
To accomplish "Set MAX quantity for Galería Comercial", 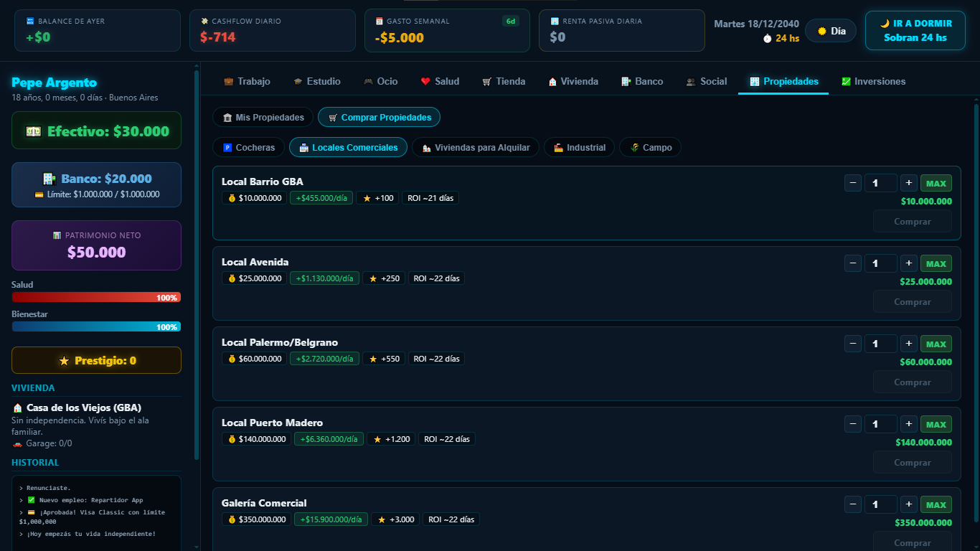I will pyautogui.click(x=936, y=504).
